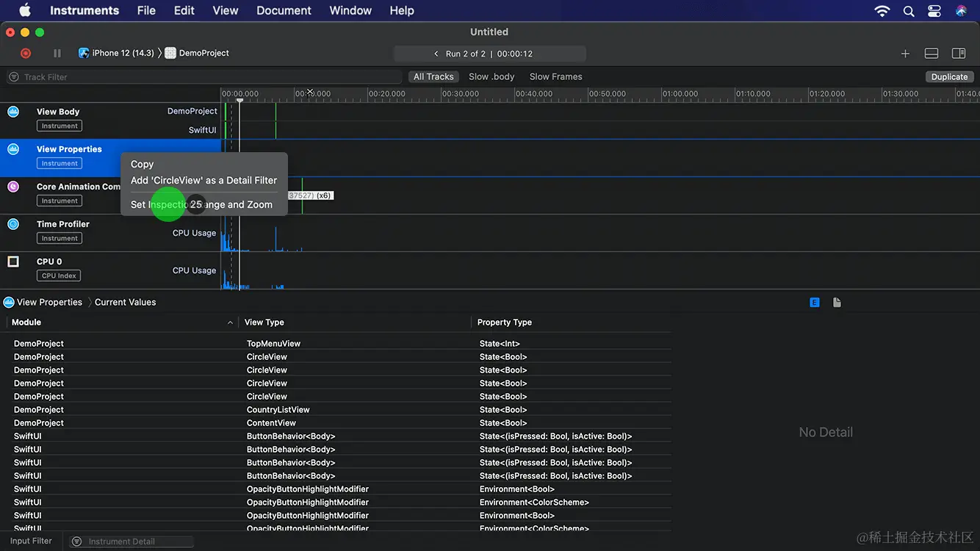Screen dimensions: 980x551
Task: Select the All Tracks filter tab
Action: [433, 76]
